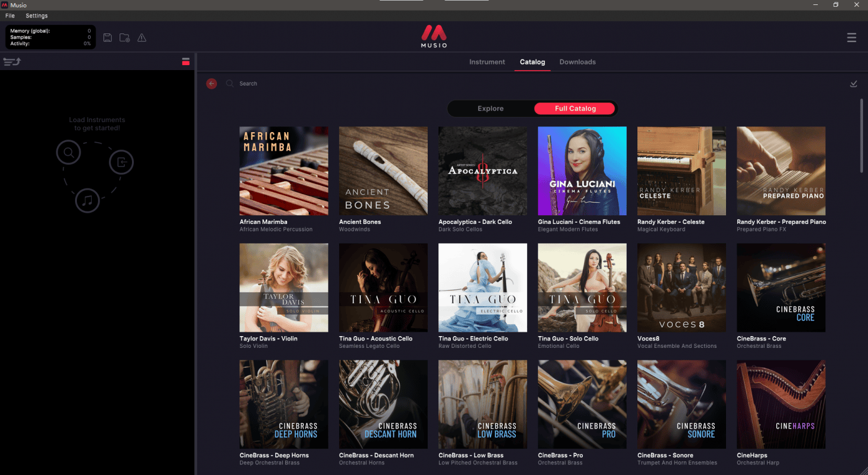Click into the Search field
This screenshot has height=475, width=868.
tap(249, 84)
